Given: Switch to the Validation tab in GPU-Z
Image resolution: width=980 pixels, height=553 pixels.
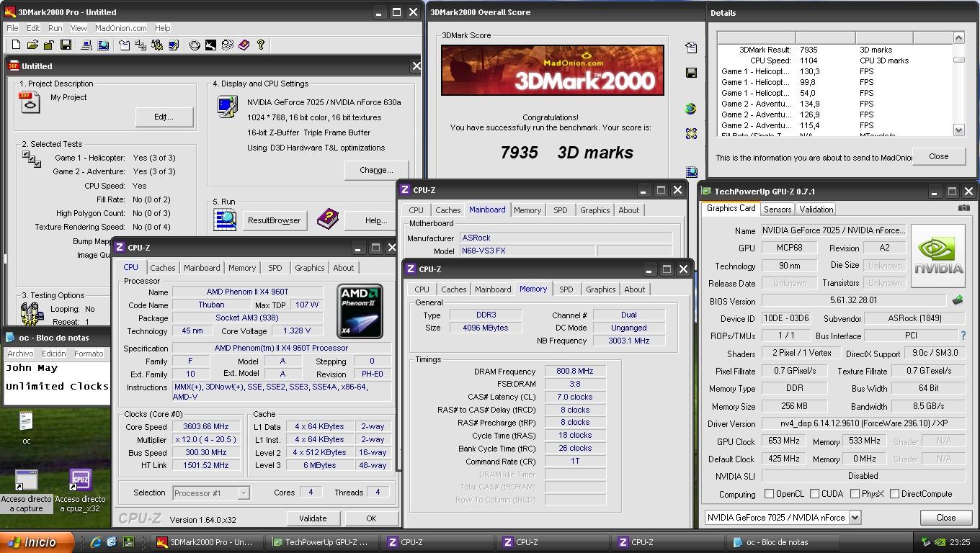Looking at the screenshot, I should click(816, 210).
